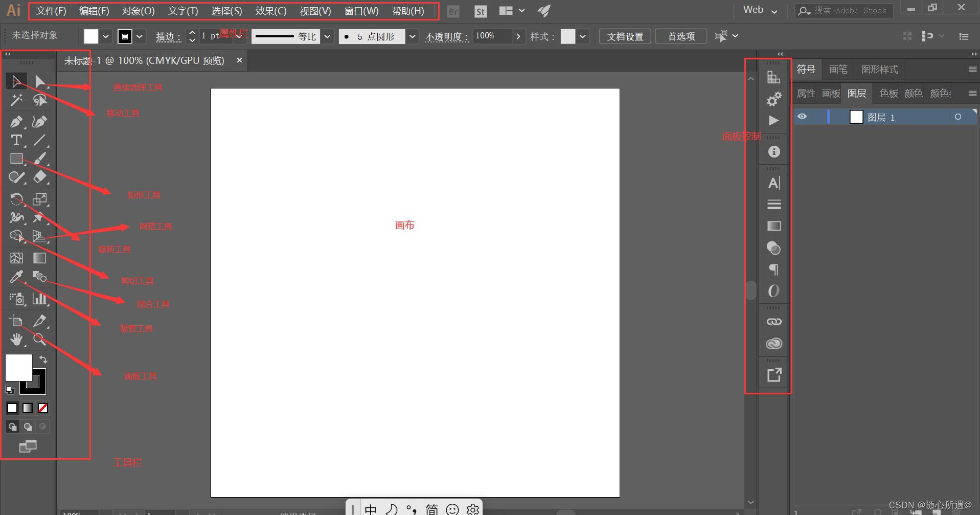Choose the Shape Builder tool
980x515 pixels.
16,236
